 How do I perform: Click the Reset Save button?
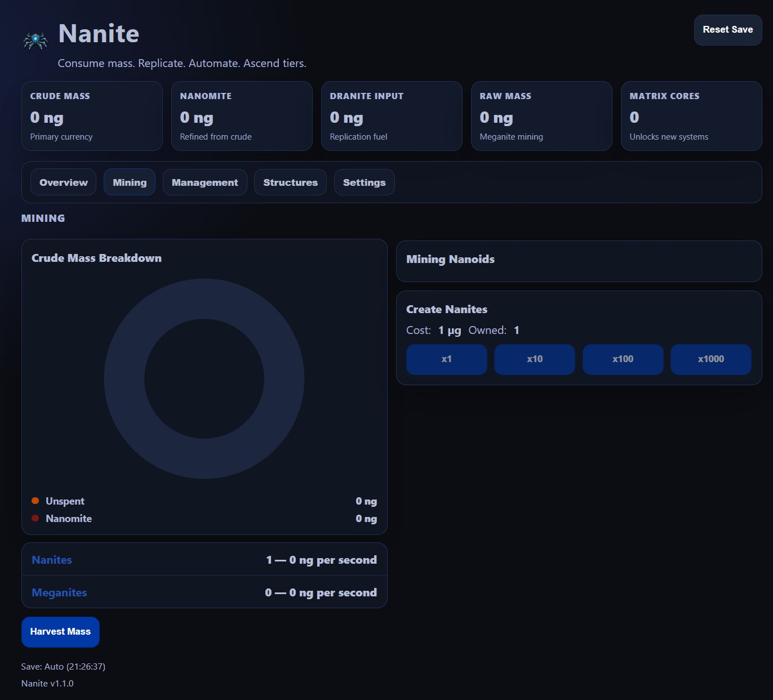(728, 30)
